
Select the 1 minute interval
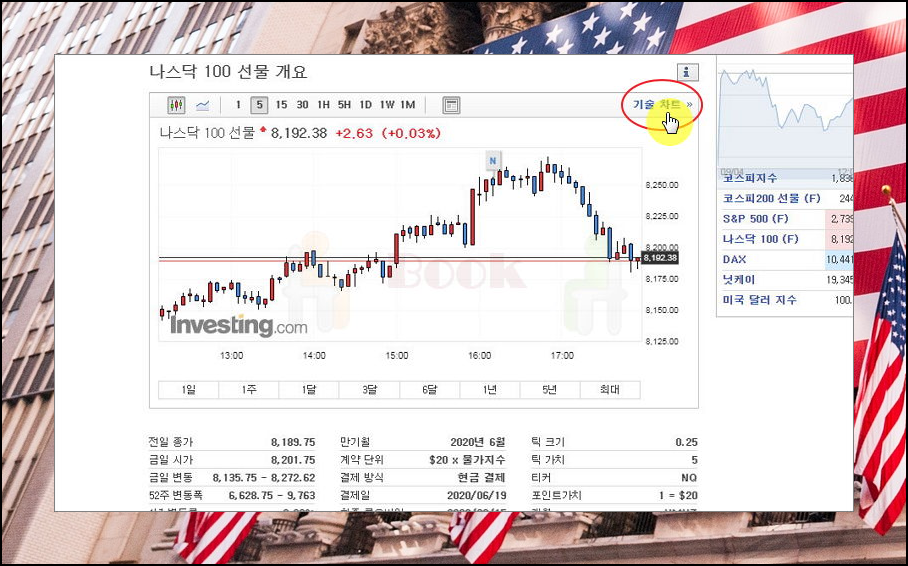[238, 105]
